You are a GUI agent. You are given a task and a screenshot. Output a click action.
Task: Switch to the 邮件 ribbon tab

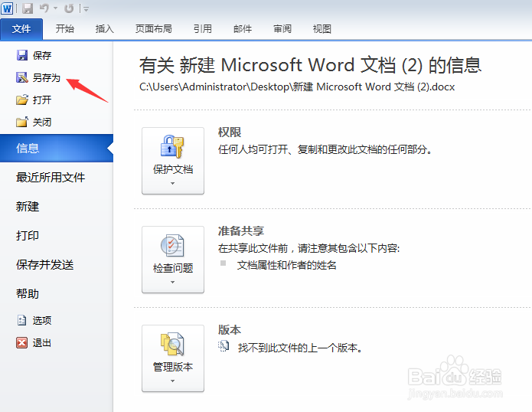click(243, 29)
